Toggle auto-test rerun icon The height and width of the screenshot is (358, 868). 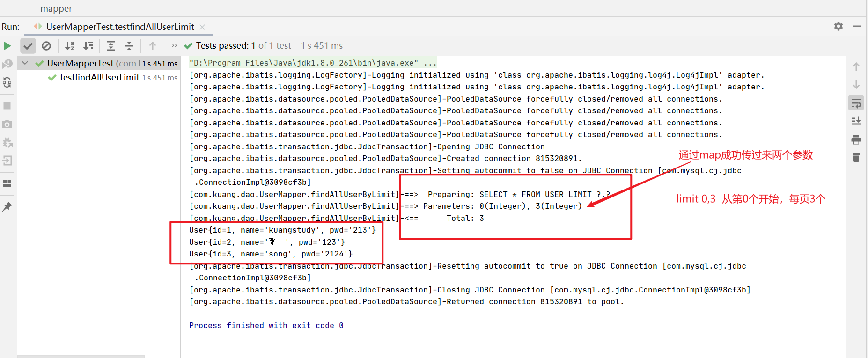pos(7,83)
